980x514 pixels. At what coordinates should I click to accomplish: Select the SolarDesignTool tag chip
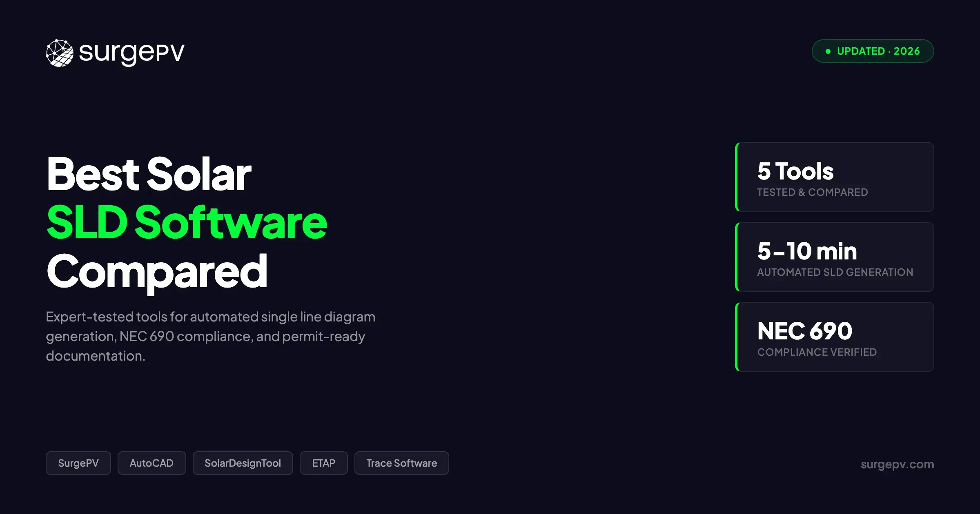pos(243,463)
